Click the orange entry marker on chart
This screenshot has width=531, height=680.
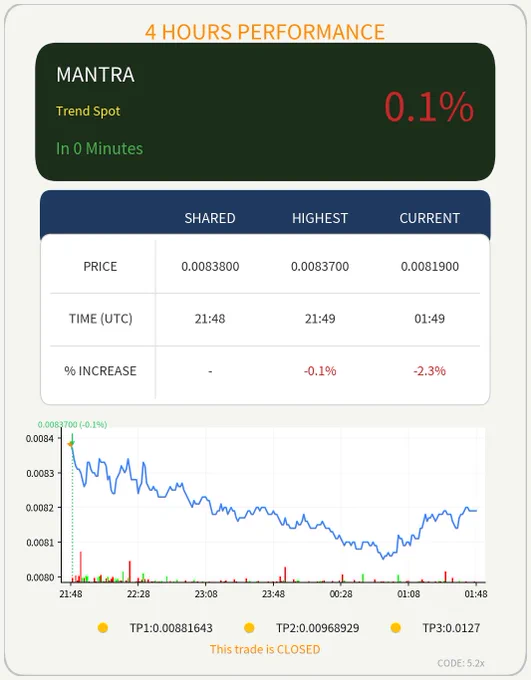[70, 444]
